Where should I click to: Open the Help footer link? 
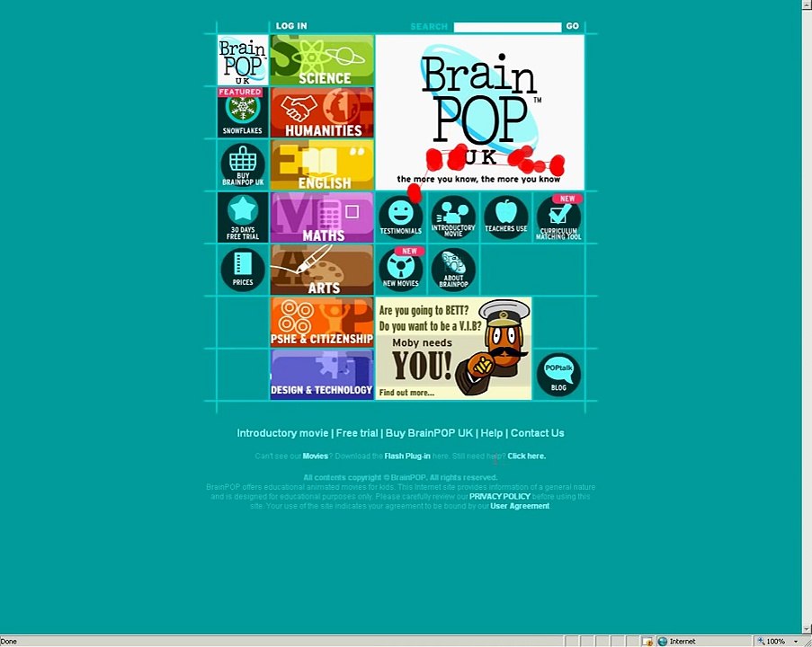click(x=492, y=433)
